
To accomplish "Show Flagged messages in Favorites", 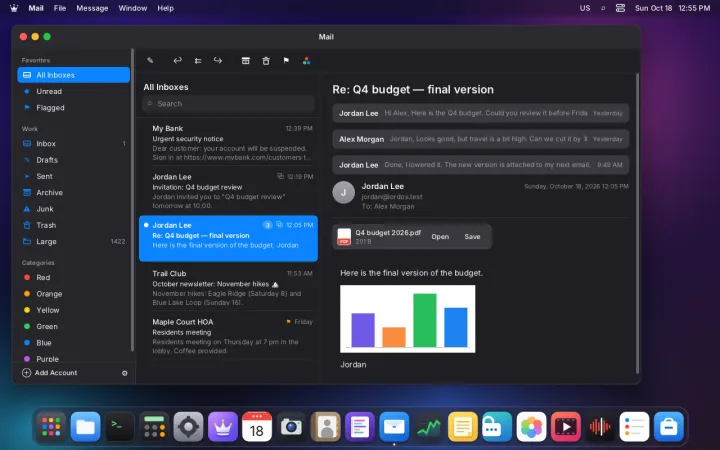I will 73,107.
